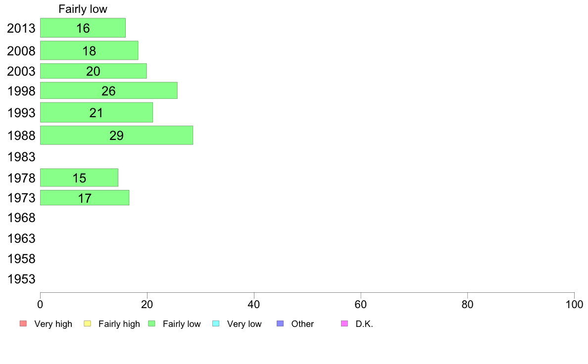Screen dimensions: 588x364
Task: Select the 1978 bar showing 15
Action: tap(79, 178)
